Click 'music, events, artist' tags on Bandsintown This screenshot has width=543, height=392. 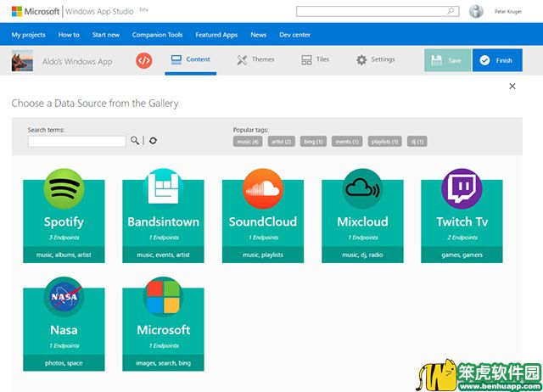coord(163,255)
